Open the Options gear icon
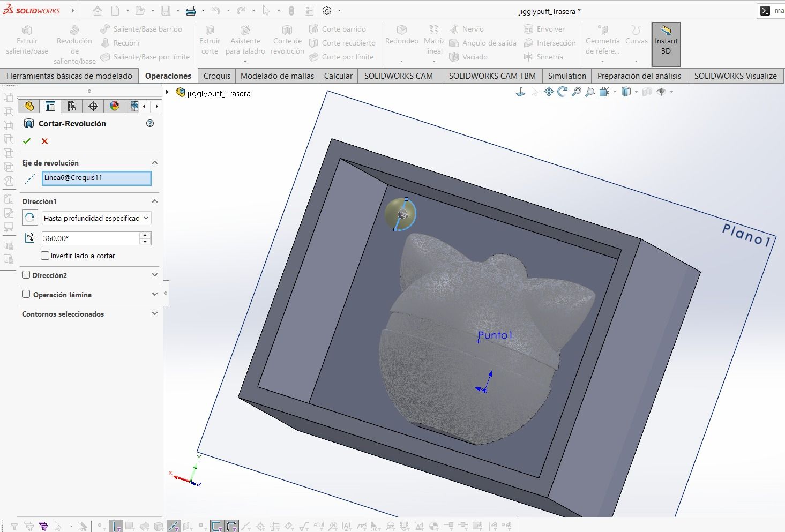This screenshot has width=785, height=532. (x=327, y=11)
